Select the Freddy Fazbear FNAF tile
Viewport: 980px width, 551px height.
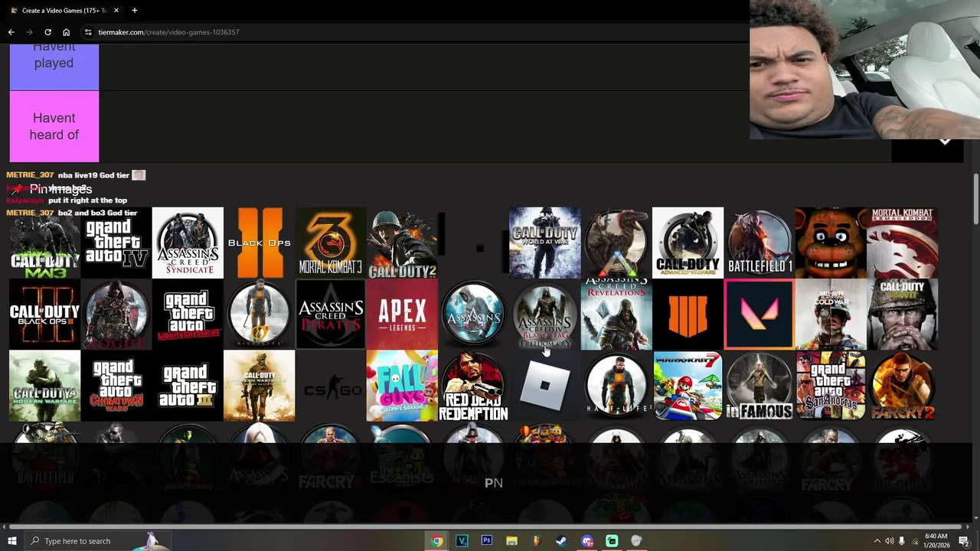coord(831,243)
